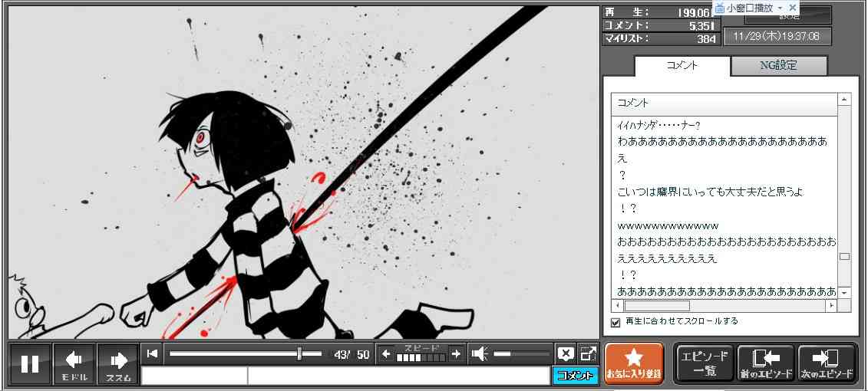
Task: Increase playback speed with right arrow
Action: point(456,353)
